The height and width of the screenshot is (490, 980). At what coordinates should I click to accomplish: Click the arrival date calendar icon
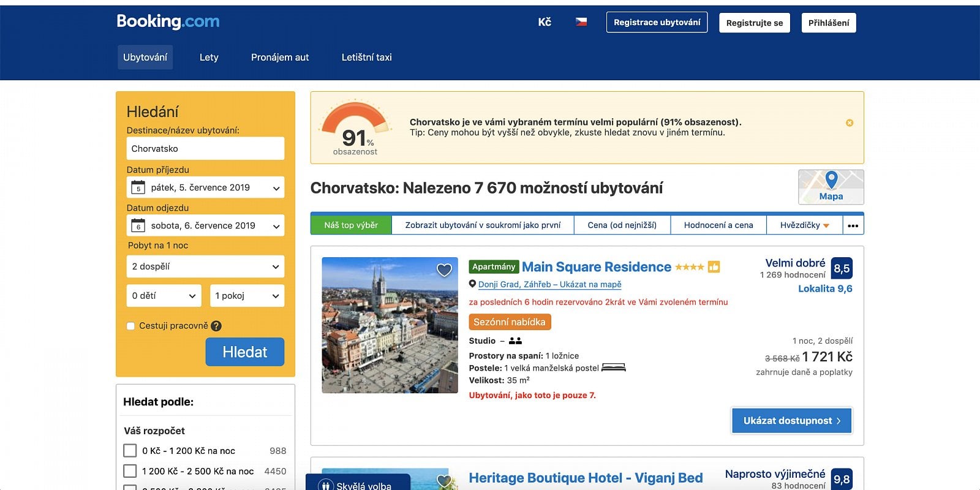click(x=138, y=187)
